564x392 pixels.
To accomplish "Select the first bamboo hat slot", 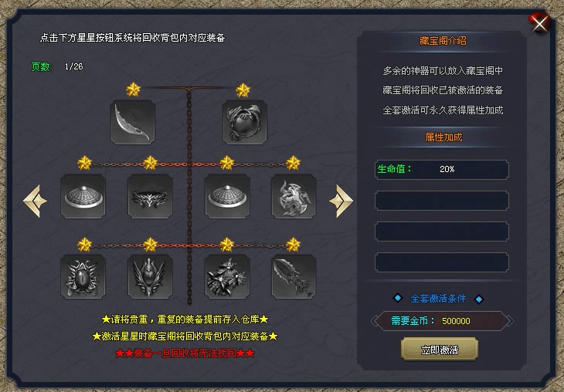I will click(83, 196).
